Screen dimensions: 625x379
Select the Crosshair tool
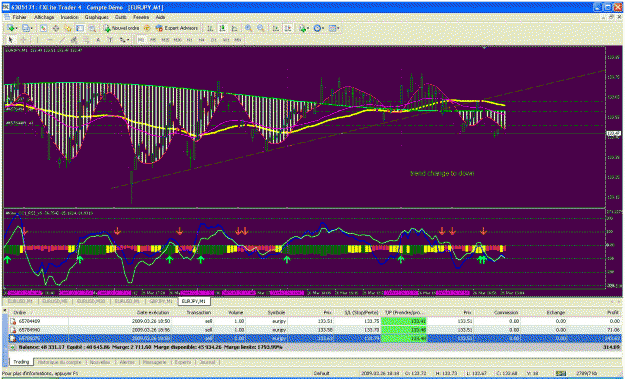tap(23, 40)
